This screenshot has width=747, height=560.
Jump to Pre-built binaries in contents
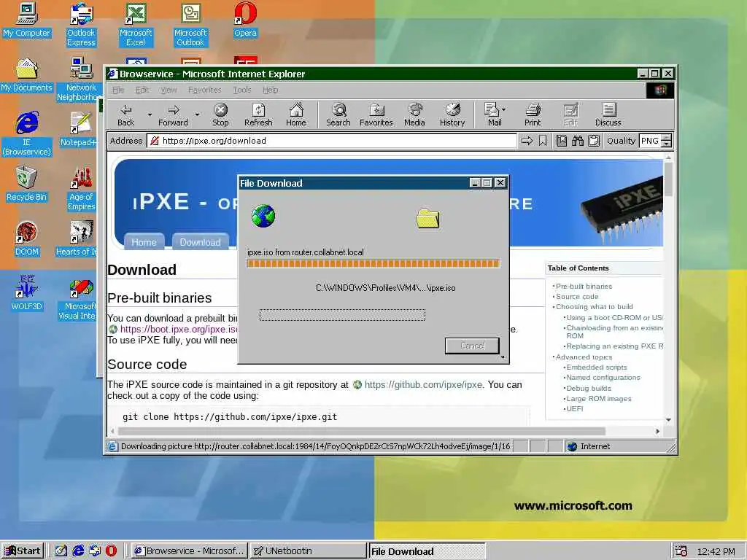click(x=584, y=286)
